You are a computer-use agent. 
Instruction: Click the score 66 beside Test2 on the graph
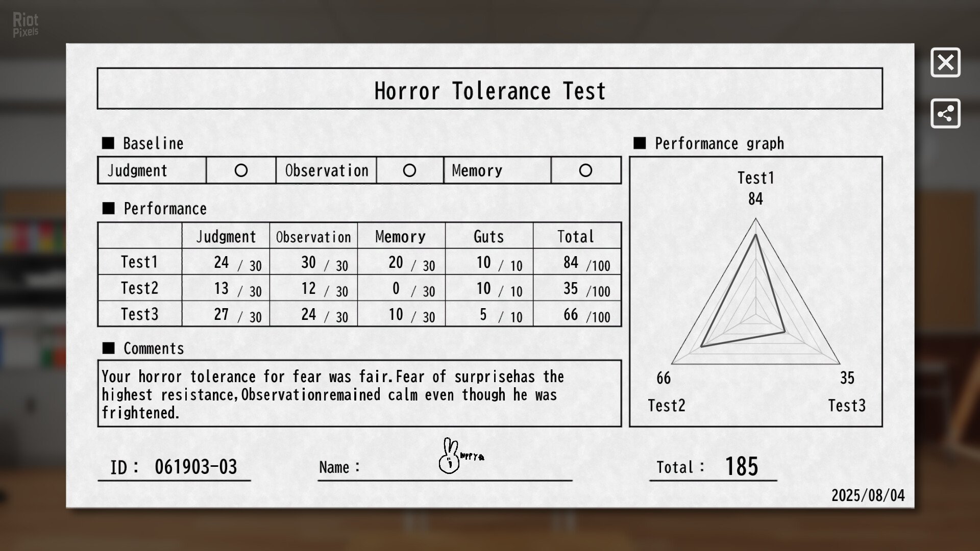(664, 379)
